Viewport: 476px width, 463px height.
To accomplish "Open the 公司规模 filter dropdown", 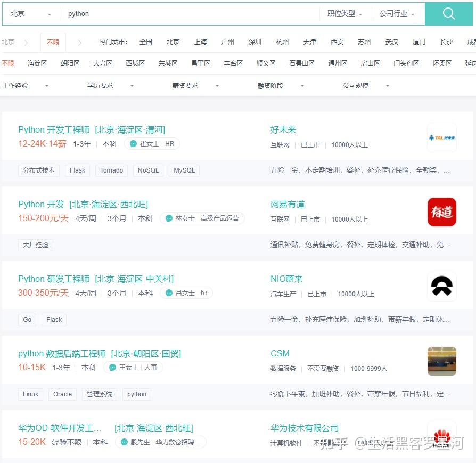I will tap(366, 86).
